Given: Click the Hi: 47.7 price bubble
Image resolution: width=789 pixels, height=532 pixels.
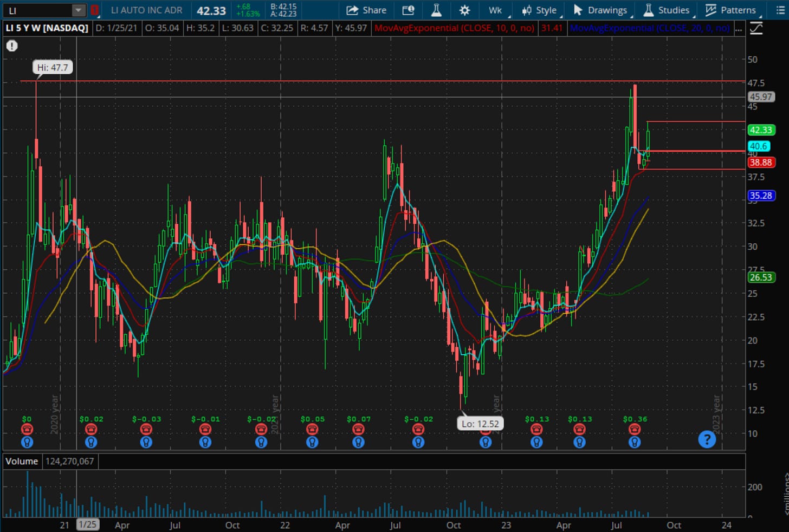Looking at the screenshot, I should tap(53, 68).
